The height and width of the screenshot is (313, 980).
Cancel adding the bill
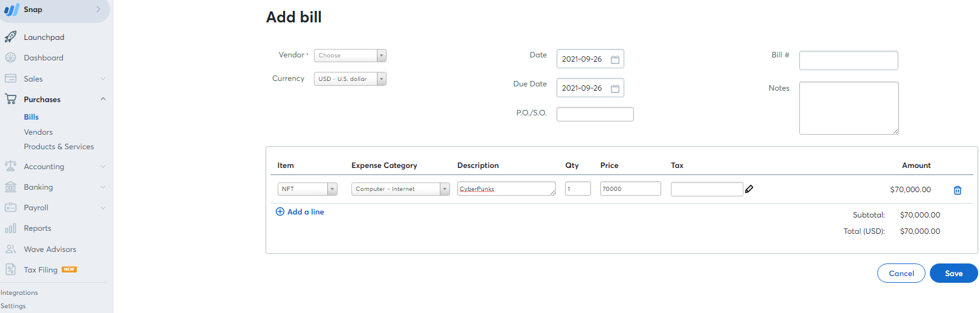pyautogui.click(x=901, y=273)
